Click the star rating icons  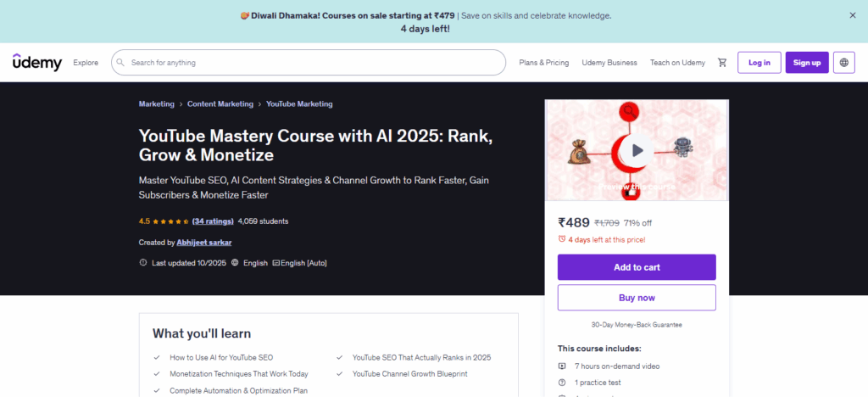point(170,221)
